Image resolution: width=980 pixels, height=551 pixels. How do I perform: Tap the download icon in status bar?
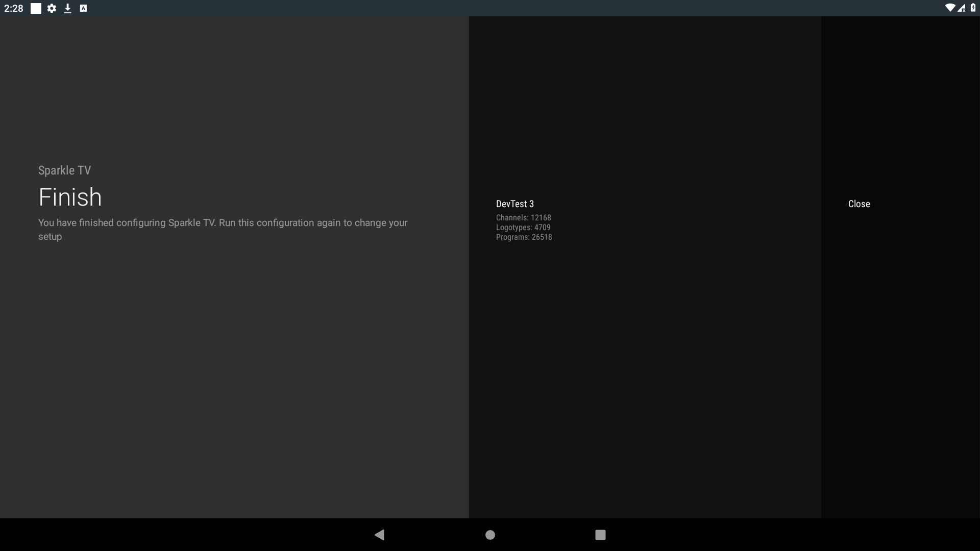point(67,8)
